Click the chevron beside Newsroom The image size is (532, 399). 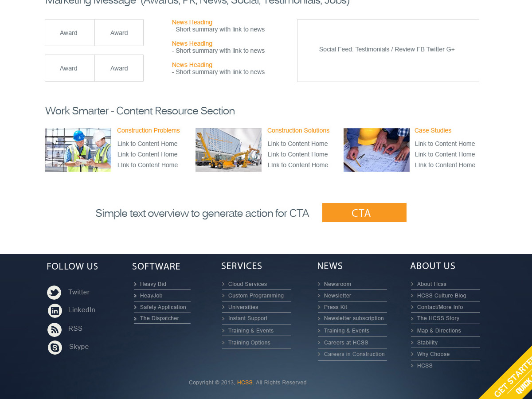(x=319, y=284)
